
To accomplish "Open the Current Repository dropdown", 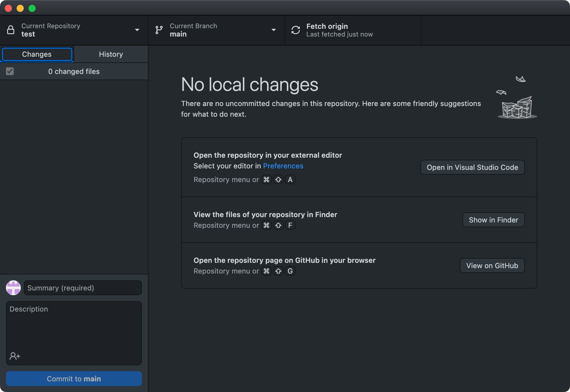I will [x=137, y=30].
